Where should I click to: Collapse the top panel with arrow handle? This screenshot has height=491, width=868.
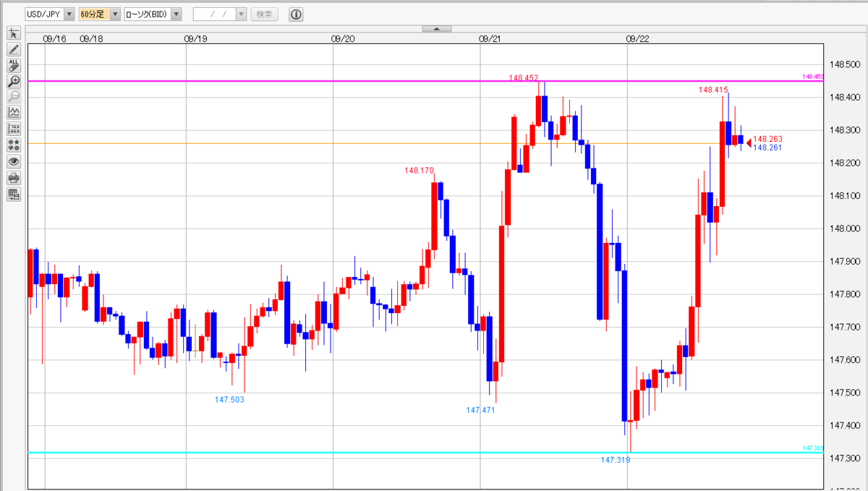(x=436, y=29)
